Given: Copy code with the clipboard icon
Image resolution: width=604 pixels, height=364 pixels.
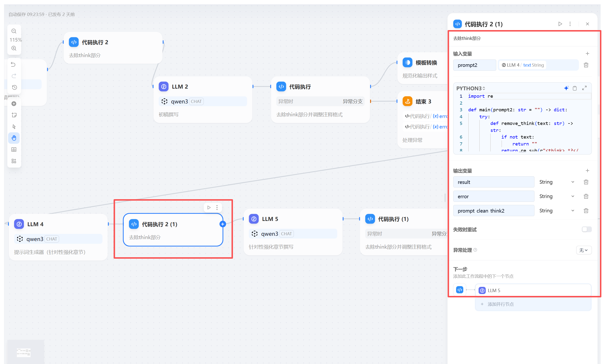Looking at the screenshot, I should click(575, 88).
